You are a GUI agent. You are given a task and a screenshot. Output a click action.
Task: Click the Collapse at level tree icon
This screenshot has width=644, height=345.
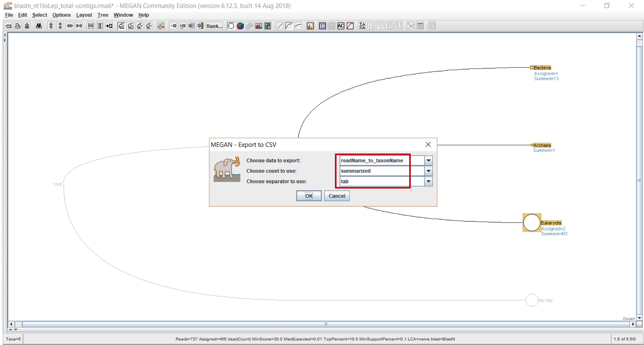(x=200, y=26)
